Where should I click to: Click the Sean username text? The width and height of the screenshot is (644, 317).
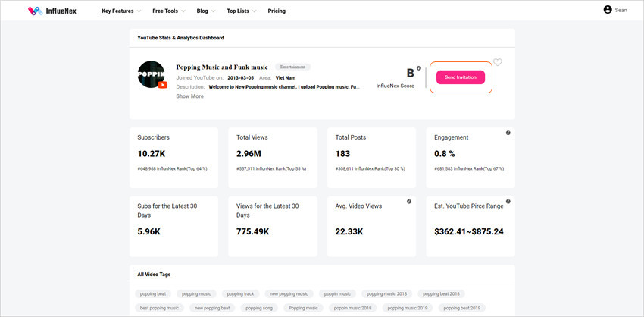(x=621, y=11)
